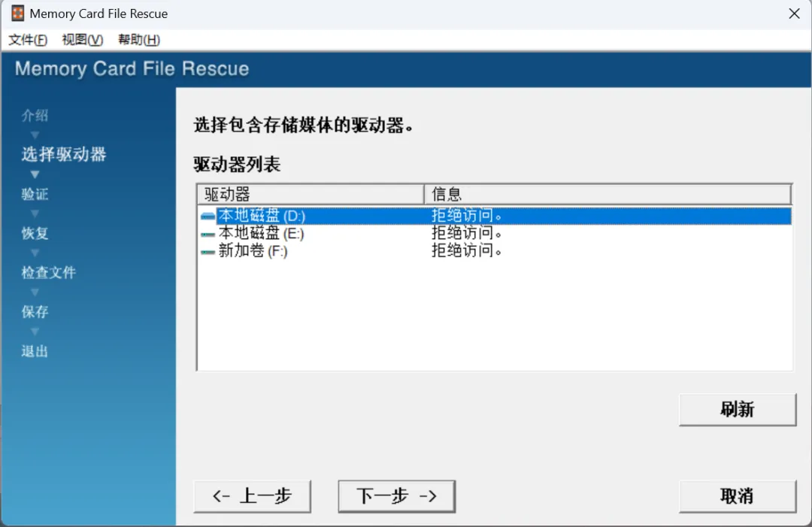812x527 pixels.
Task: Click 拒绝访问 info for drive E:
Action: pyautogui.click(x=467, y=234)
